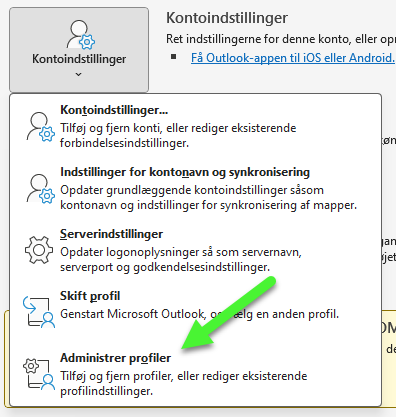Click the Kontoindstillinger button label at the top
The height and width of the screenshot is (417, 396).
[79, 59]
